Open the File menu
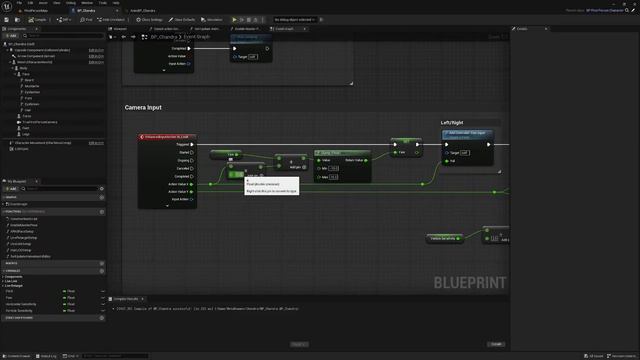This screenshot has height=360, width=640. pyautogui.click(x=19, y=3)
